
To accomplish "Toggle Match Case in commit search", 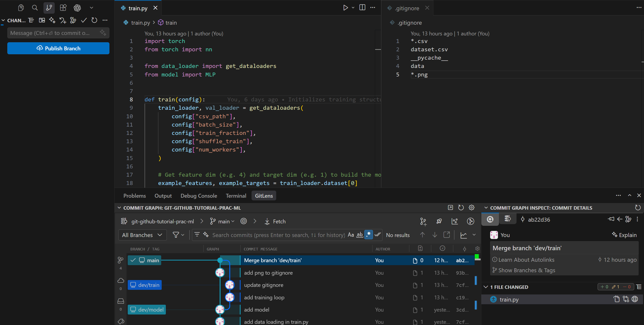I will [351, 235].
